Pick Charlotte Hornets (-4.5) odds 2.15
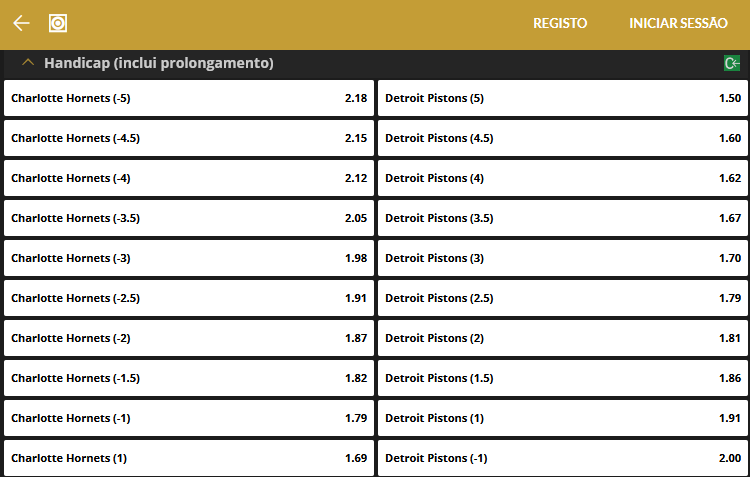Screen dimensions: 750x477 click(x=189, y=138)
